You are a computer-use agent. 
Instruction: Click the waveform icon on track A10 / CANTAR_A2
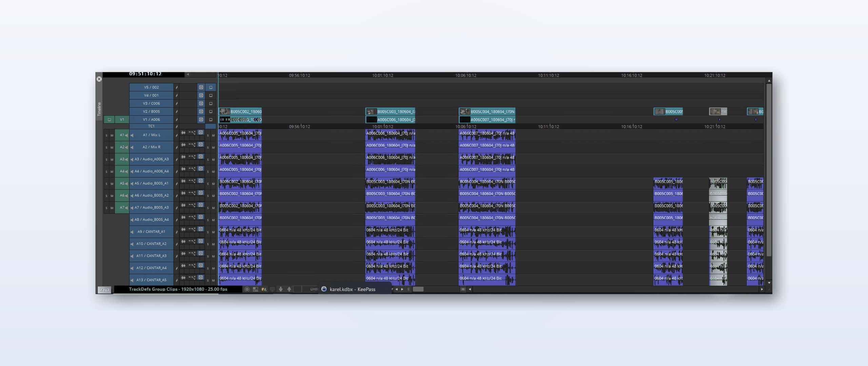click(x=183, y=241)
